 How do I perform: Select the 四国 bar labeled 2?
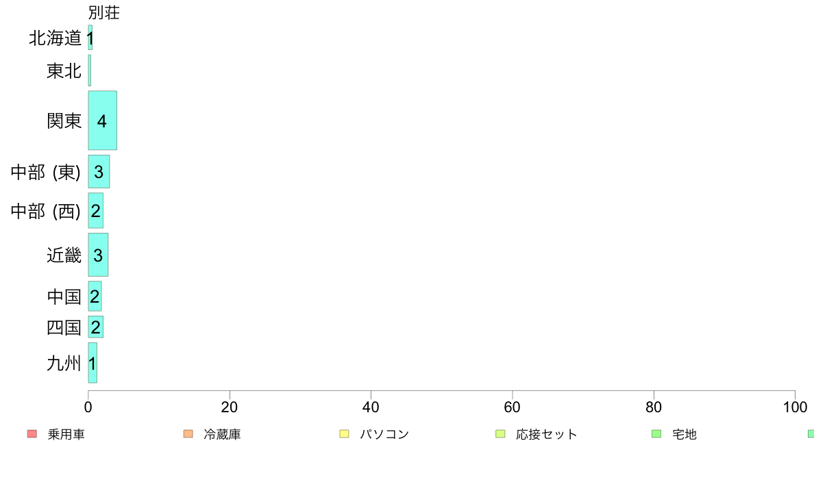95,327
